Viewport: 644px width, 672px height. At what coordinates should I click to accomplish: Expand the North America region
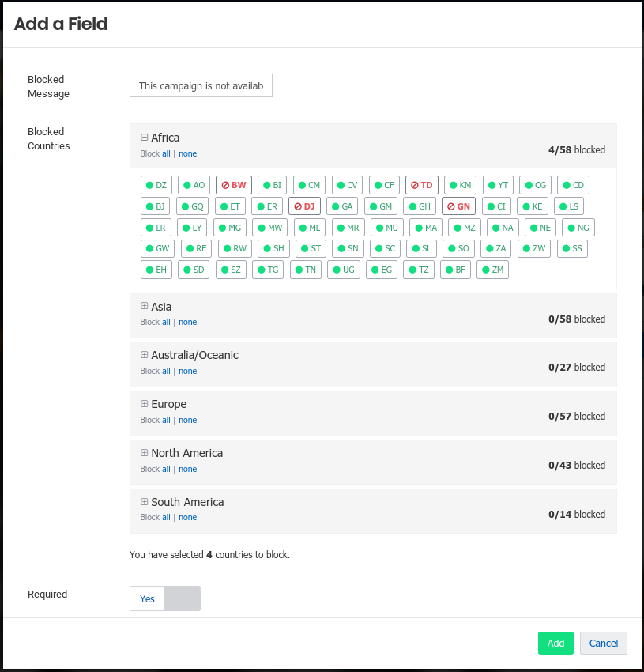[x=145, y=453]
